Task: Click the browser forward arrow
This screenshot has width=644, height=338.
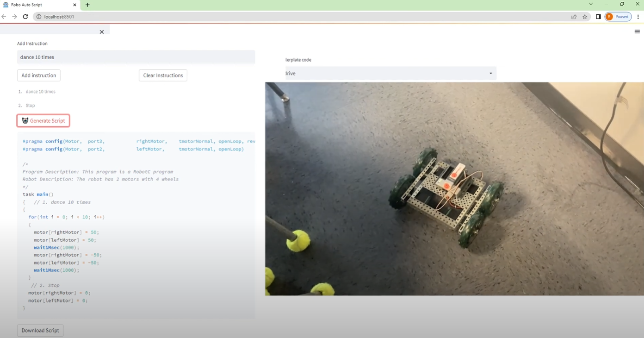Action: [14, 17]
